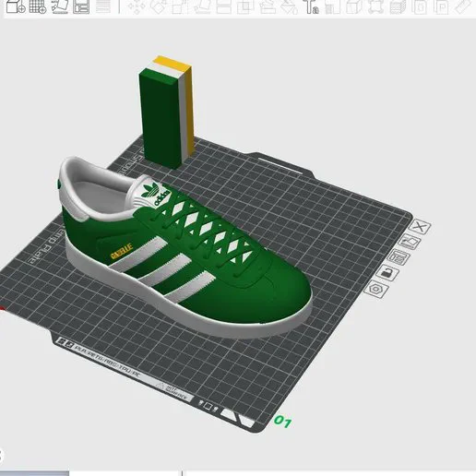Auto orient objects on this plate
The image size is (476, 476).
pyautogui.click(x=410, y=242)
